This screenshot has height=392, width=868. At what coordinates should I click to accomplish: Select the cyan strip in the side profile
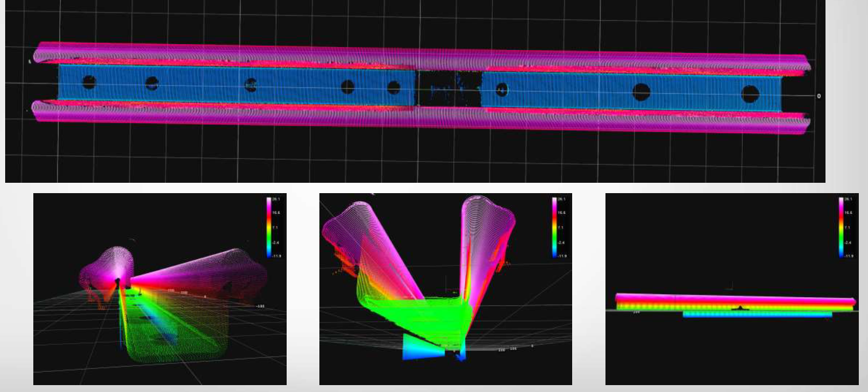(x=757, y=314)
